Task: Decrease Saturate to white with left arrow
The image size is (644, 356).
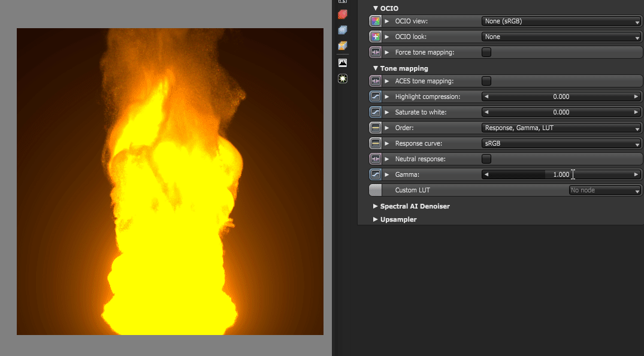Action: coord(486,112)
